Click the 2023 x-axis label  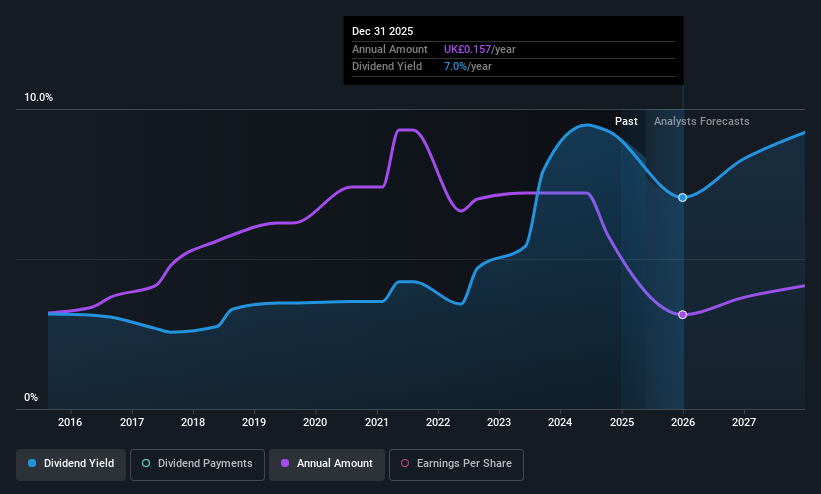tap(499, 422)
